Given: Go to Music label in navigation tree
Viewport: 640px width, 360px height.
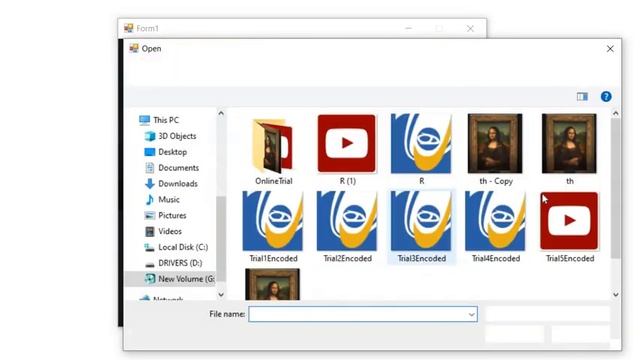Looking at the screenshot, I should click(x=169, y=200).
